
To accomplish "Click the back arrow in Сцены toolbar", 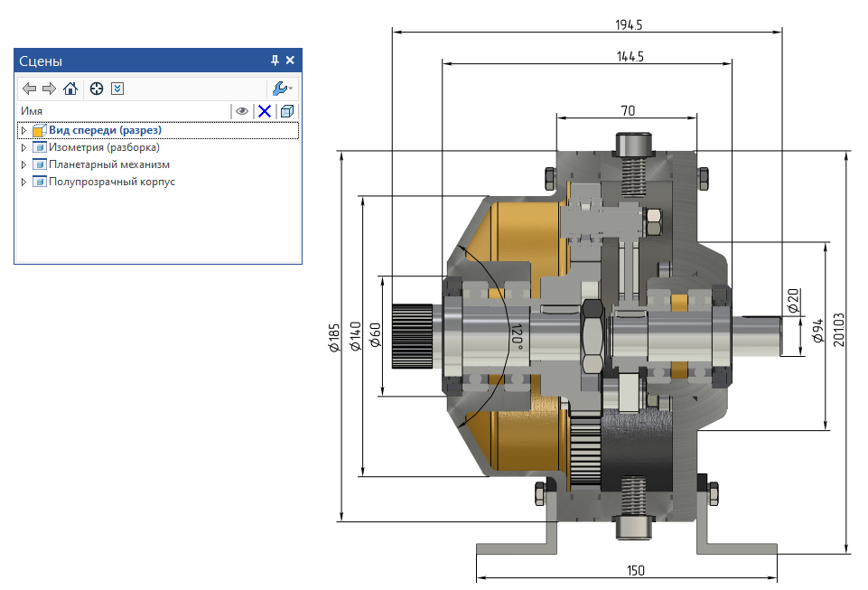I will pyautogui.click(x=29, y=89).
